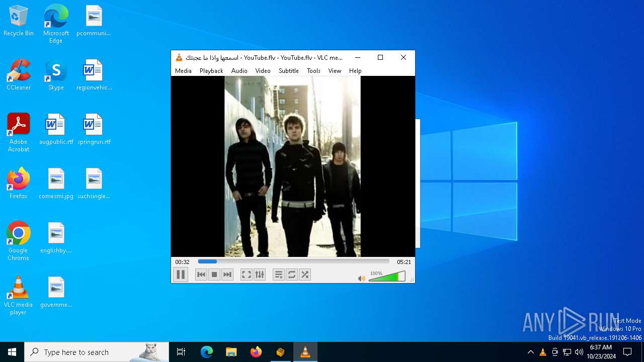The height and width of the screenshot is (362, 644).
Task: Select the Adobe Acrobat desktop shortcut
Action: point(19,133)
